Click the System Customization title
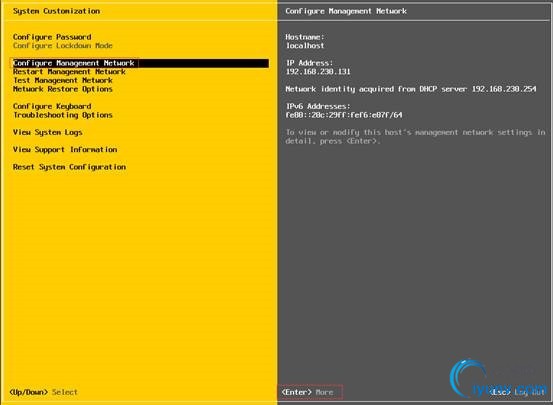The width and height of the screenshot is (553, 405). (x=56, y=11)
